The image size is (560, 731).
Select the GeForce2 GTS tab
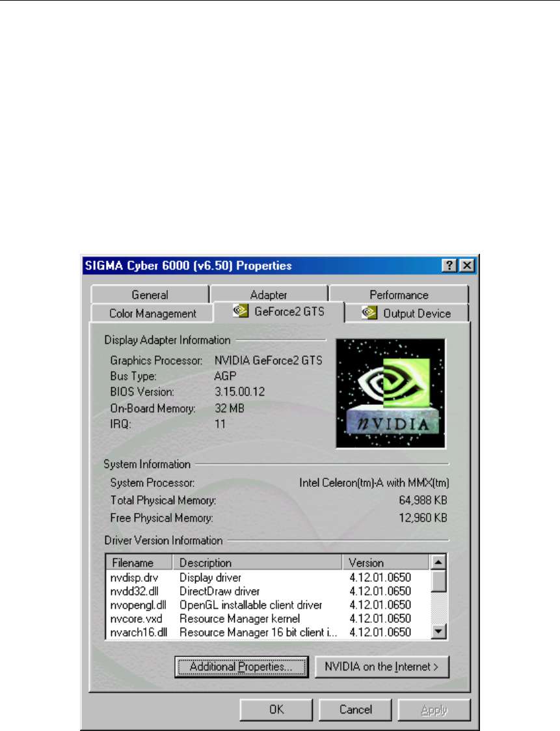coord(279,311)
